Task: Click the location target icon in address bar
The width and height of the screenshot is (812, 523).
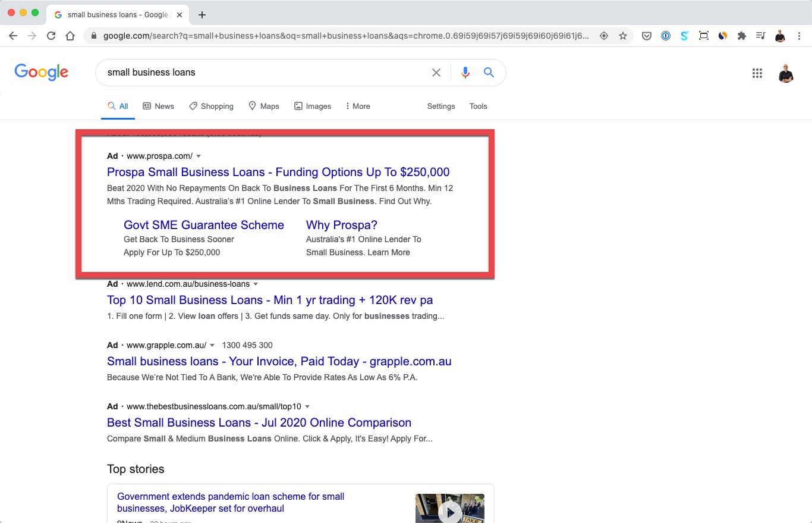Action: pyautogui.click(x=604, y=36)
